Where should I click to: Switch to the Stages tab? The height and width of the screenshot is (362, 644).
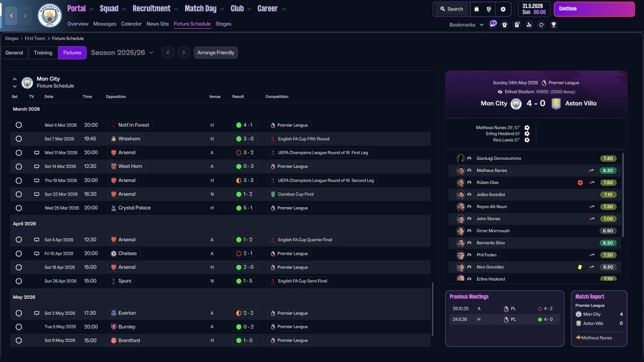click(223, 24)
